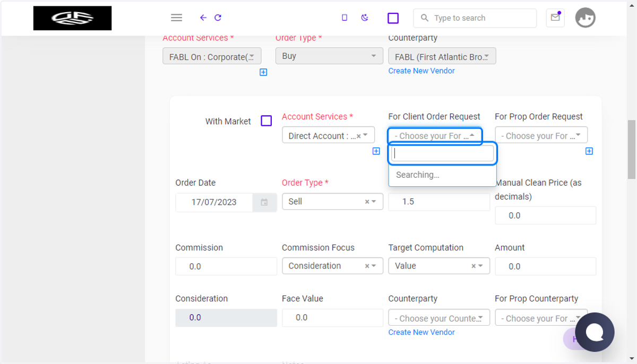Open the chat bubble widget
This screenshot has height=364, width=637.
click(595, 332)
